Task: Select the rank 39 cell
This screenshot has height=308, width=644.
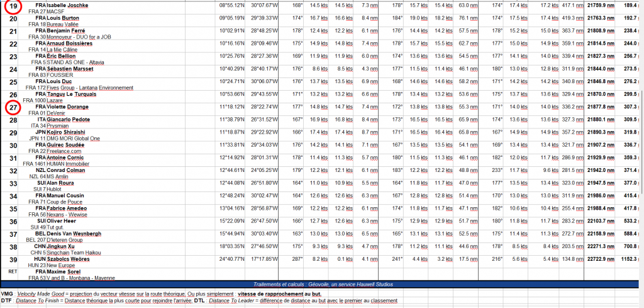Action: (13, 260)
